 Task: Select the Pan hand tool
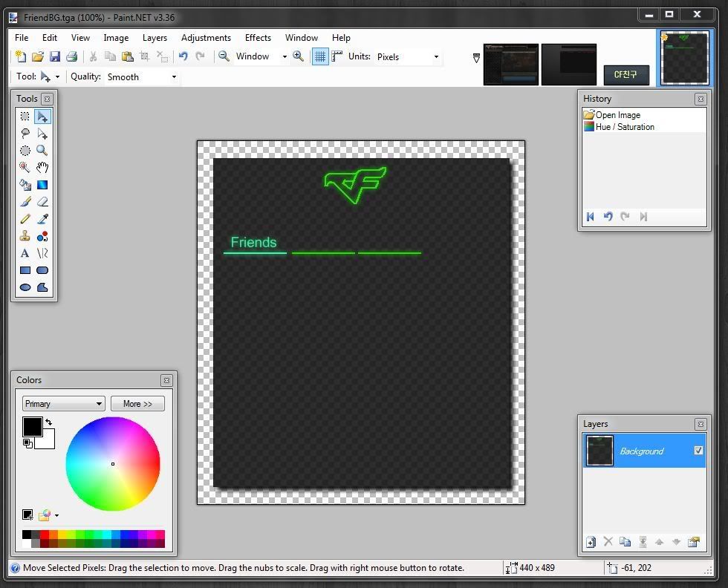point(42,168)
